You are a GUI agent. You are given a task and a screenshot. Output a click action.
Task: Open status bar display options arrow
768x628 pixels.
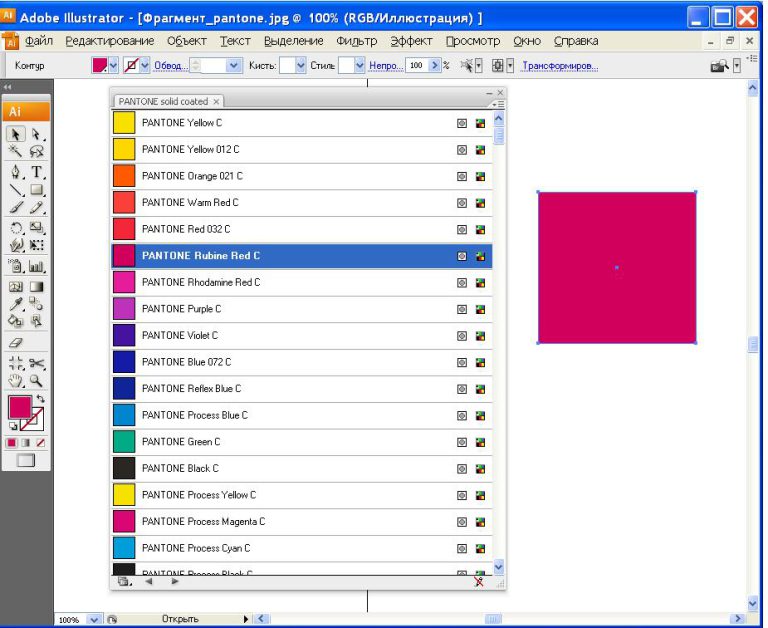pos(246,620)
